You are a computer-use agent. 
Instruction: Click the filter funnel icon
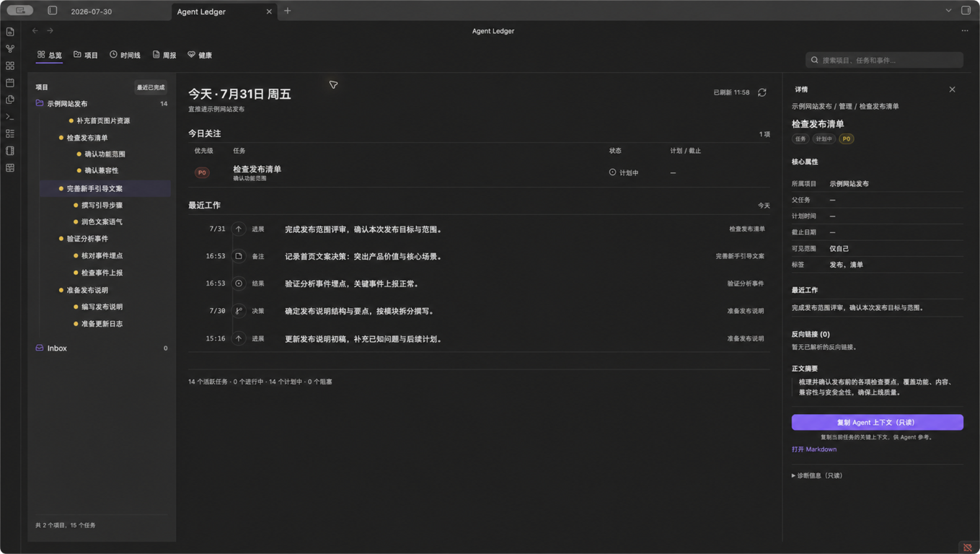coord(333,85)
